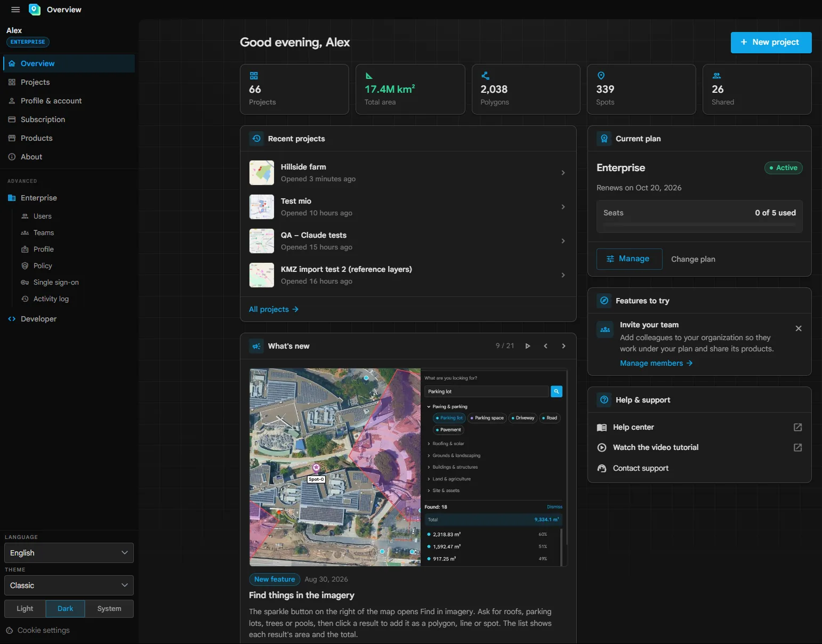
Task: Dismiss the Invite your team tip
Action: coord(799,328)
